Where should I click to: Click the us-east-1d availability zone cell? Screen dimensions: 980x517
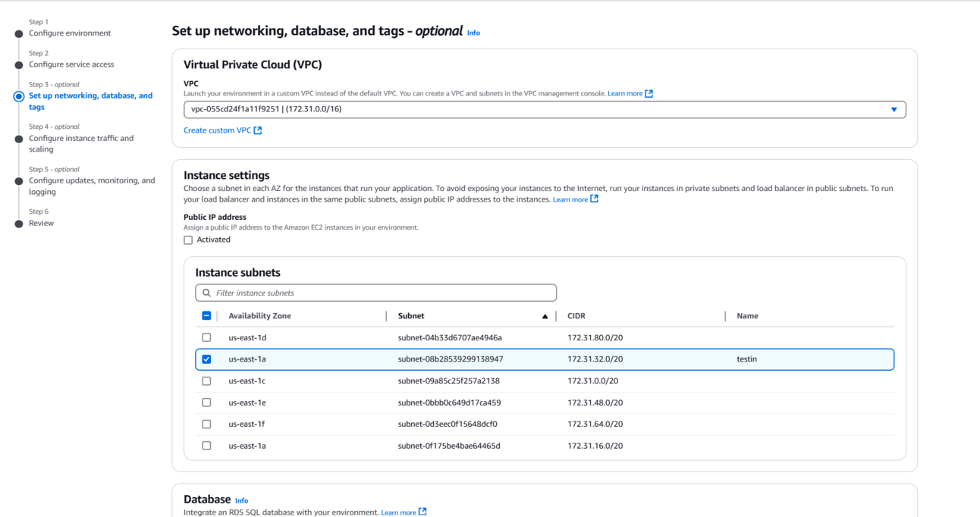pyautogui.click(x=247, y=338)
